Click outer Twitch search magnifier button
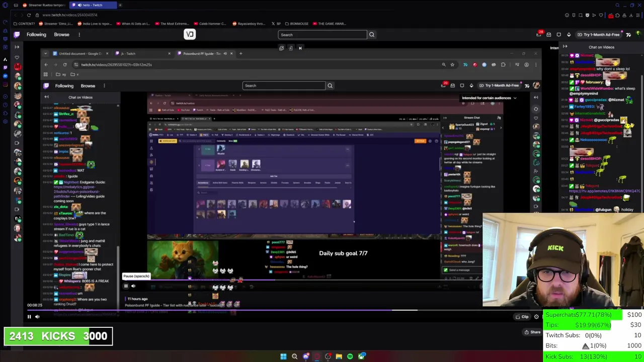Image resolution: width=644 pixels, height=362 pixels. pyautogui.click(x=372, y=35)
